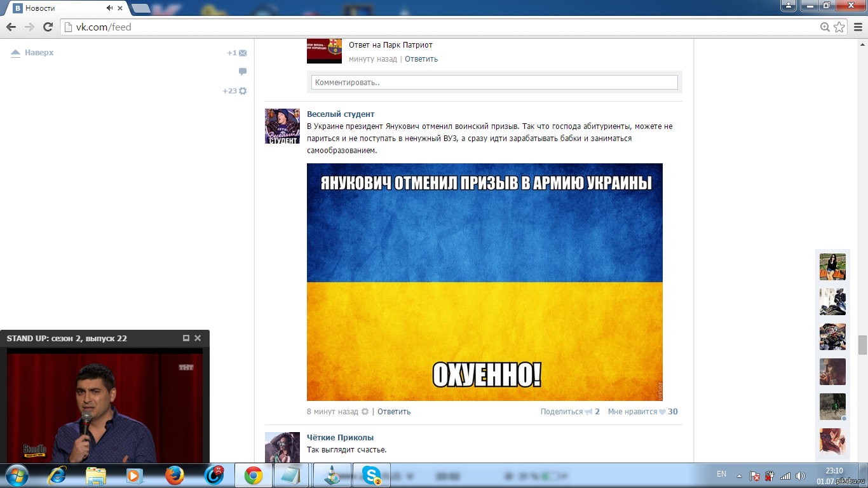Screen dimensions: 868x488
Task: Bookmark this page with the star icon
Action: [839, 27]
